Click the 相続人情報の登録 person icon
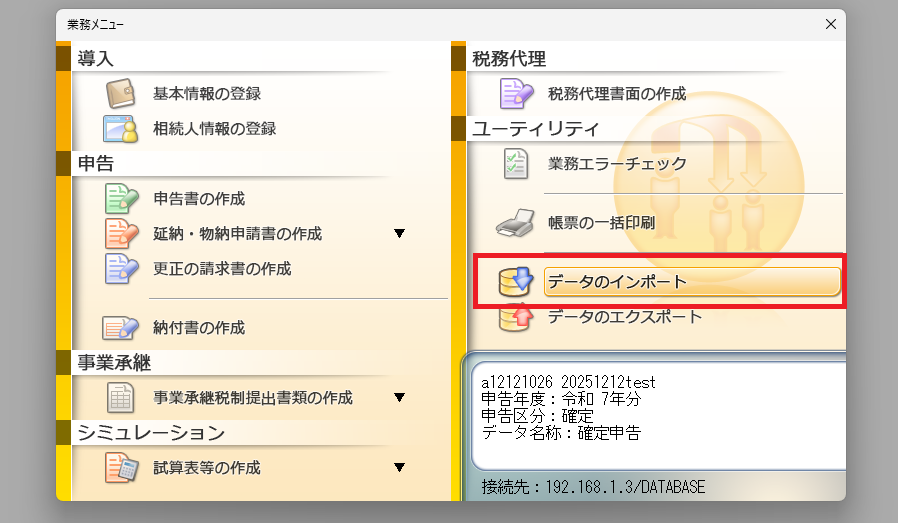Viewport: 898px width, 523px height. tap(121, 128)
